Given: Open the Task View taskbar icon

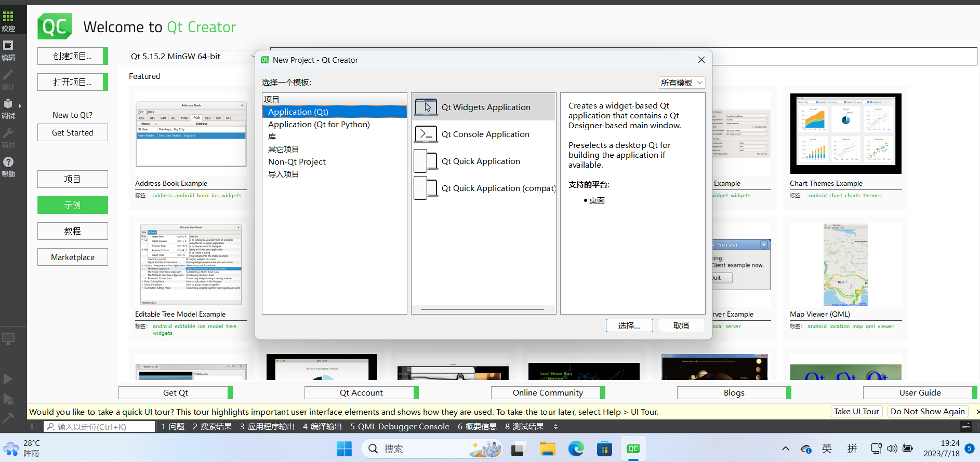Looking at the screenshot, I should point(518,449).
